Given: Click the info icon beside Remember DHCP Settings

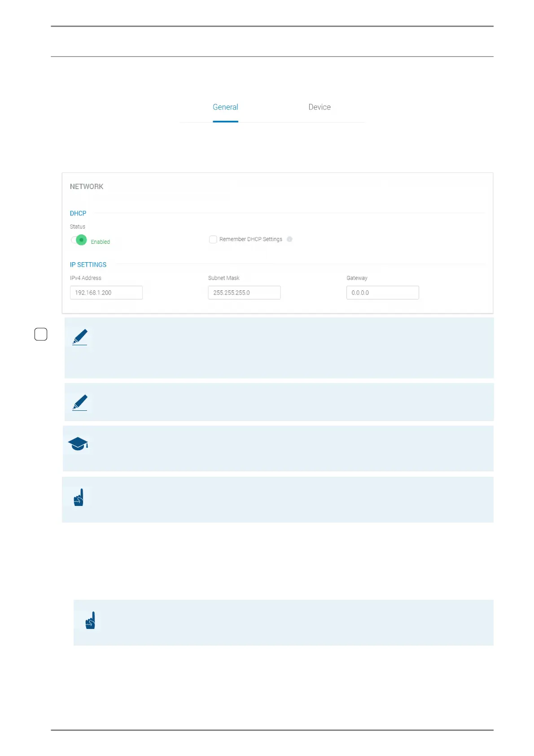Looking at the screenshot, I should click(x=289, y=239).
